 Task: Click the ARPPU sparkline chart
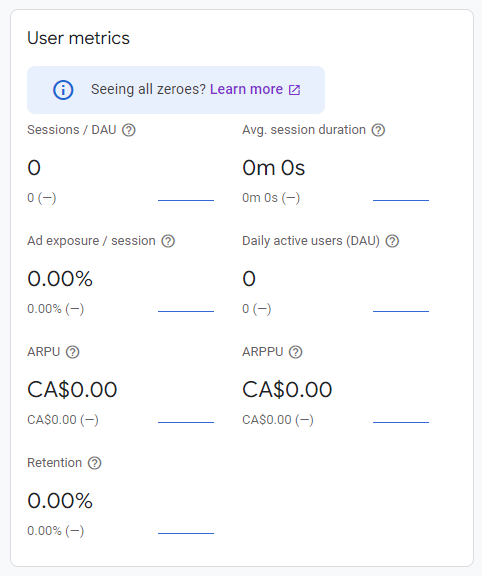(x=401, y=422)
